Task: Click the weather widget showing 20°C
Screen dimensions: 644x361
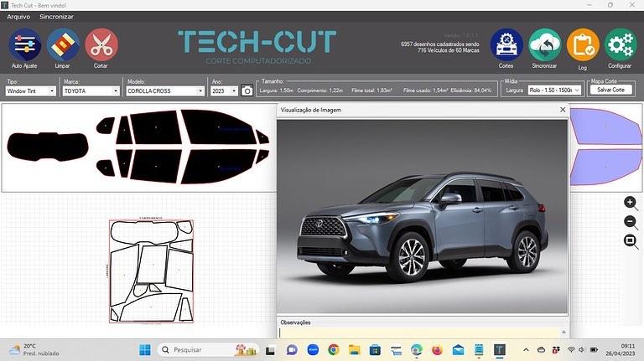Action: click(34, 350)
